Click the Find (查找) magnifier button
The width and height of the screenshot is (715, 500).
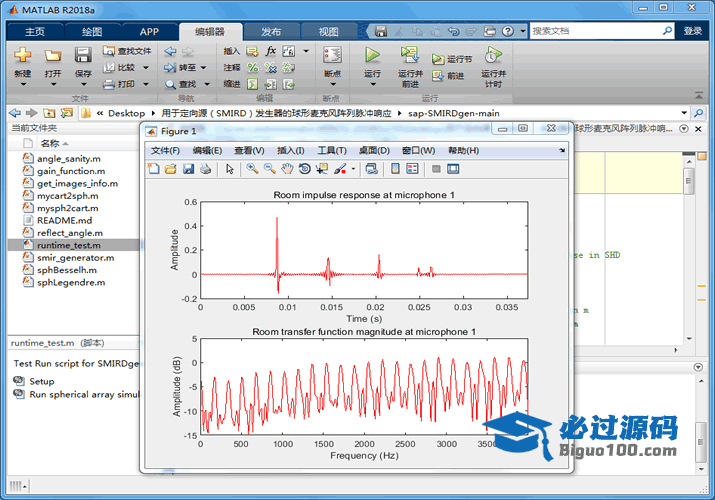click(x=180, y=84)
